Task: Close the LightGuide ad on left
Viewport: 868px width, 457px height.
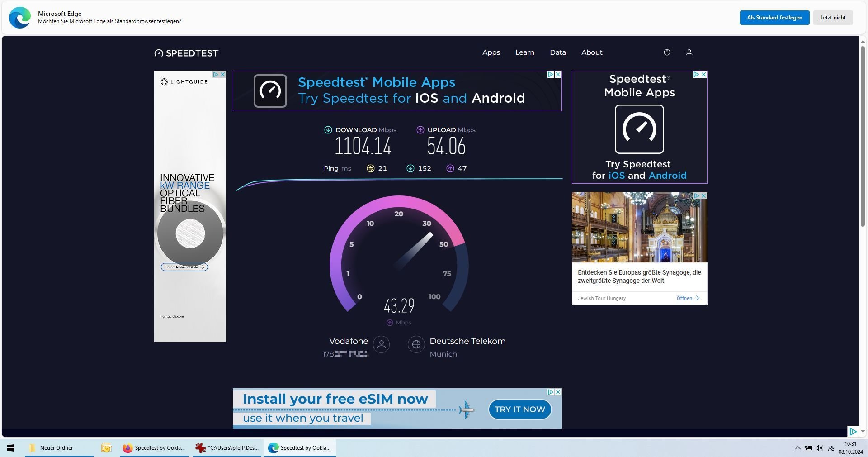Action: 222,75
